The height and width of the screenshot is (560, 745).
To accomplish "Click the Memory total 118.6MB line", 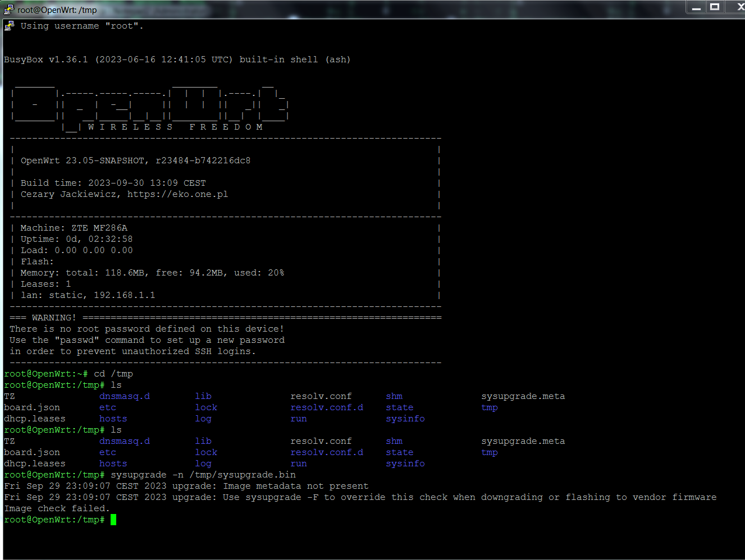I will pyautogui.click(x=152, y=273).
